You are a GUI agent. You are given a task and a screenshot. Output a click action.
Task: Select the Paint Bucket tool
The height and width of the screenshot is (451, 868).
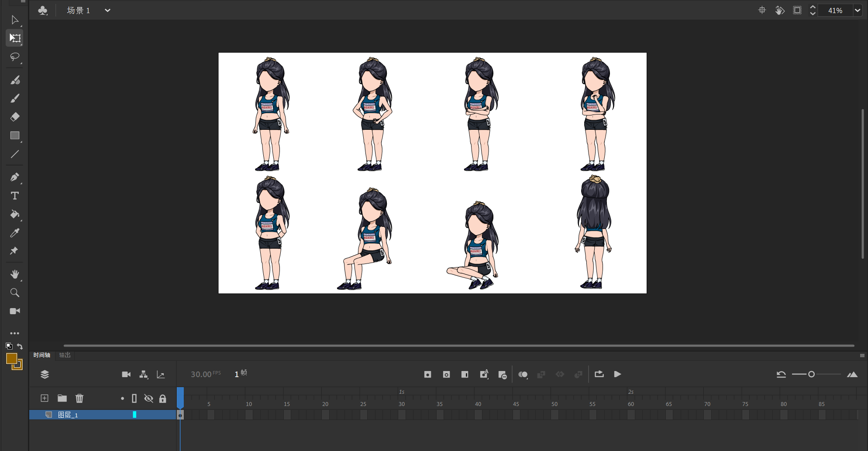pos(15,214)
